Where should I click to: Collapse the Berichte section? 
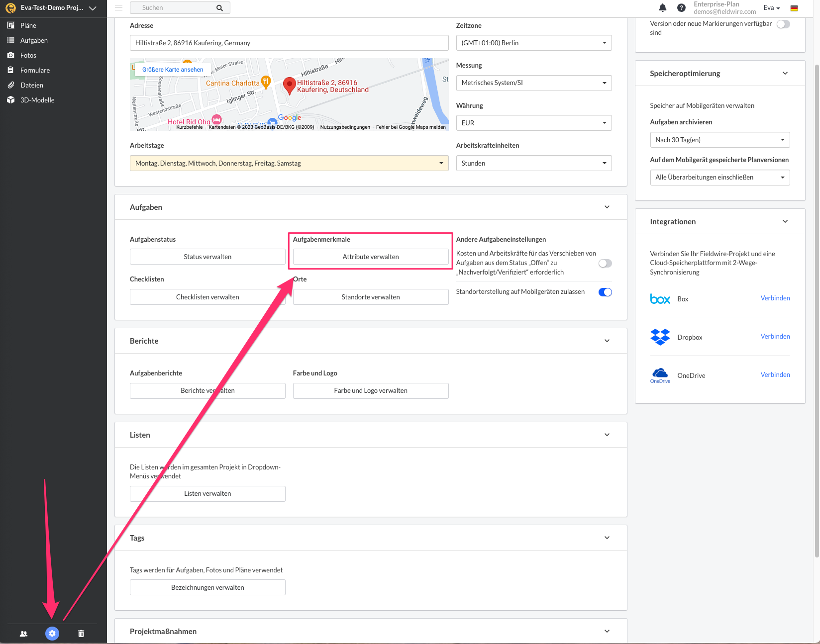[x=607, y=341]
